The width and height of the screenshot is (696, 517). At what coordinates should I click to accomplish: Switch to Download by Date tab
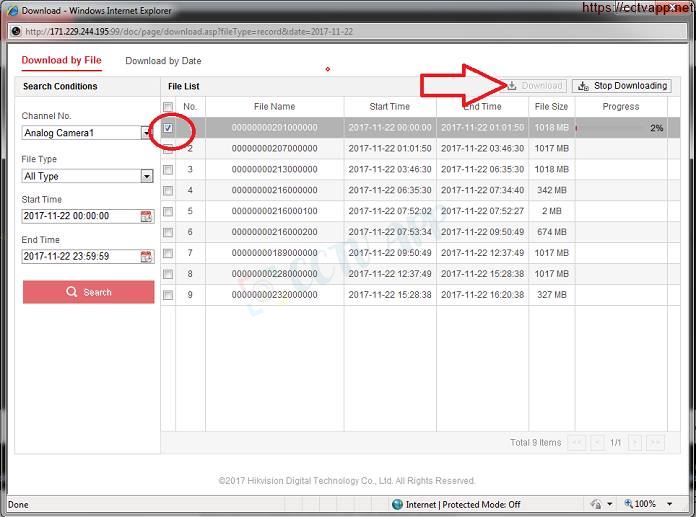click(163, 61)
